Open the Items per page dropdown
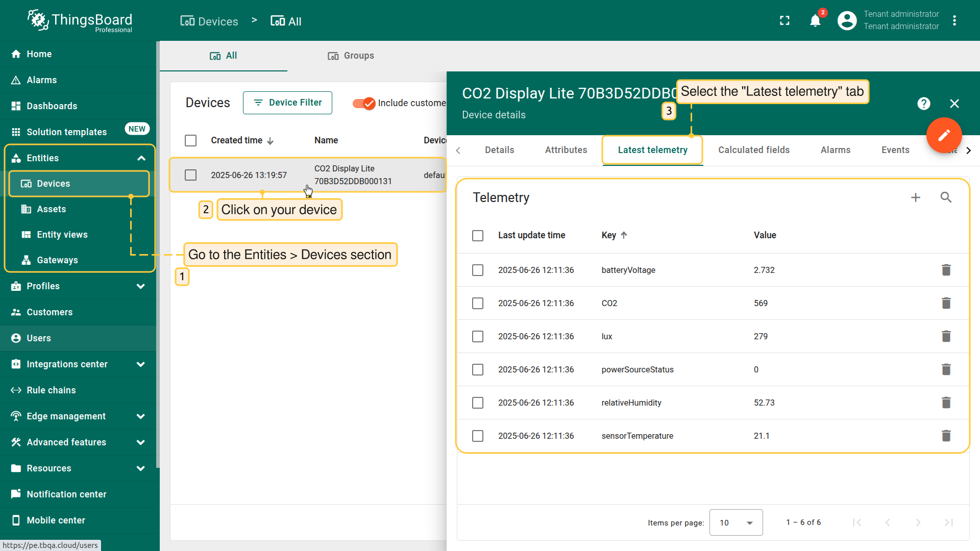The height and width of the screenshot is (551, 980). [x=736, y=522]
